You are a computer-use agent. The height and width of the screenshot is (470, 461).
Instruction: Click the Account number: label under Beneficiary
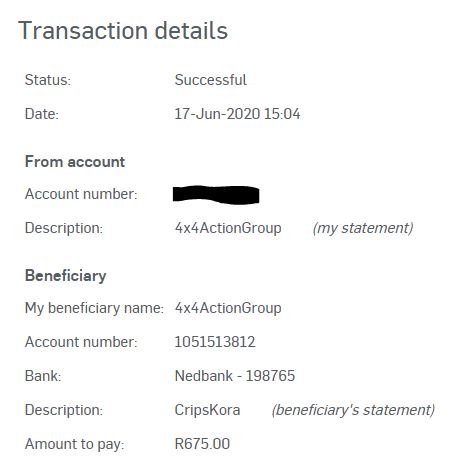click(x=81, y=342)
